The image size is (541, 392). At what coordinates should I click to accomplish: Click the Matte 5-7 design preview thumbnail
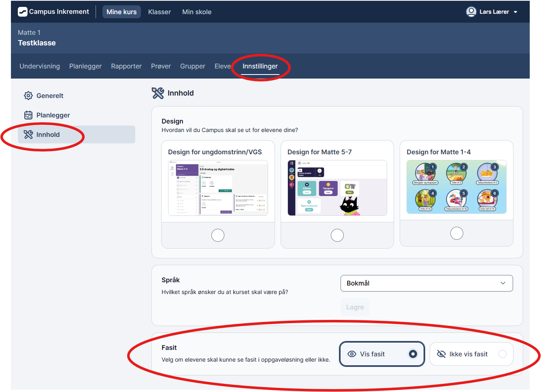[x=337, y=188]
